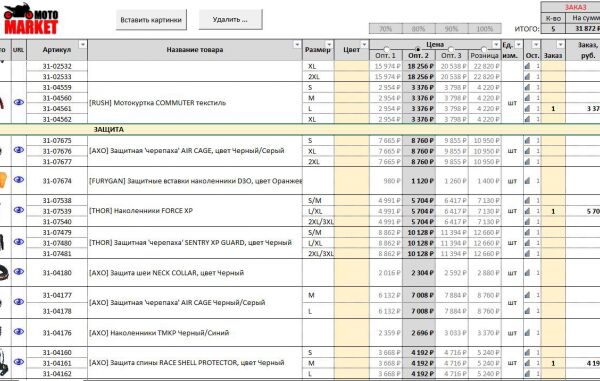The image size is (600, 381).
Task: Click stock bar icon in row 31-07675
Action: (527, 140)
